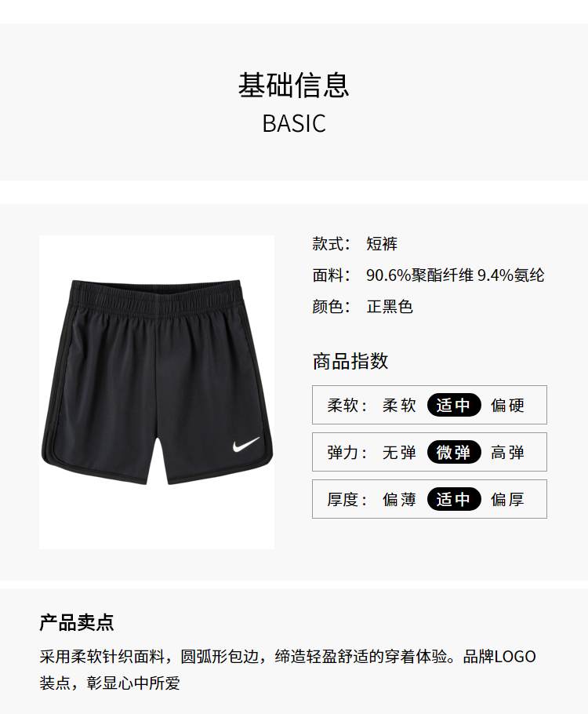Click the white Nike swoosh logo on shorts

(246, 444)
